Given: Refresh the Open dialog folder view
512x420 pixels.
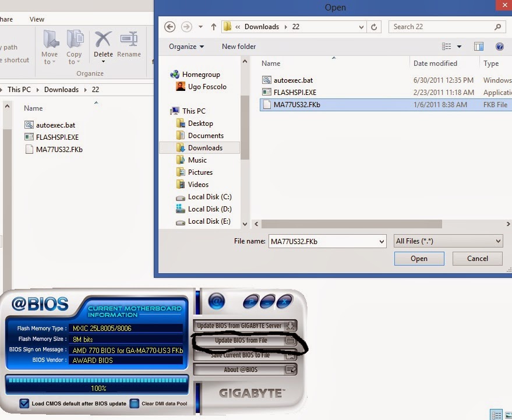Looking at the screenshot, I should point(374,27).
